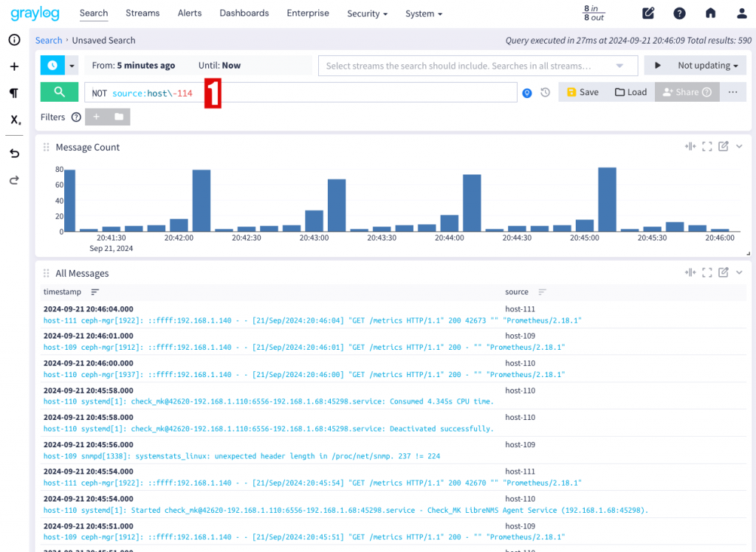Focus the All Messages widget fullscreen

[x=707, y=272]
